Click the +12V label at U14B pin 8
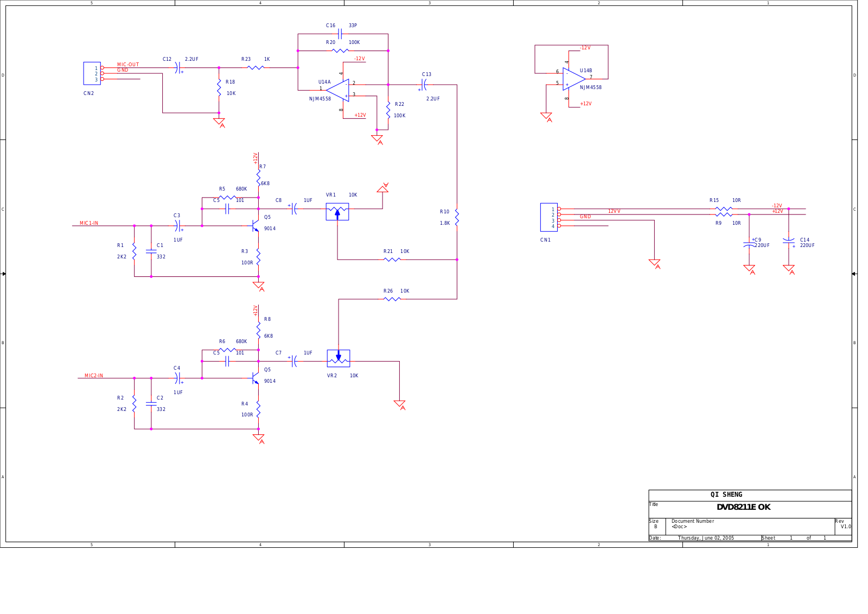The image size is (868, 614). [x=586, y=104]
